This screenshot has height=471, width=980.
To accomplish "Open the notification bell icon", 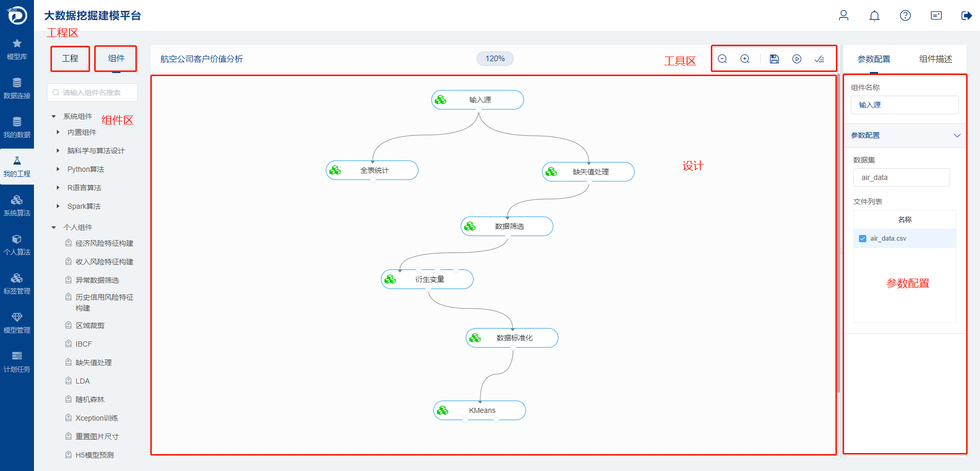I will [x=874, y=15].
